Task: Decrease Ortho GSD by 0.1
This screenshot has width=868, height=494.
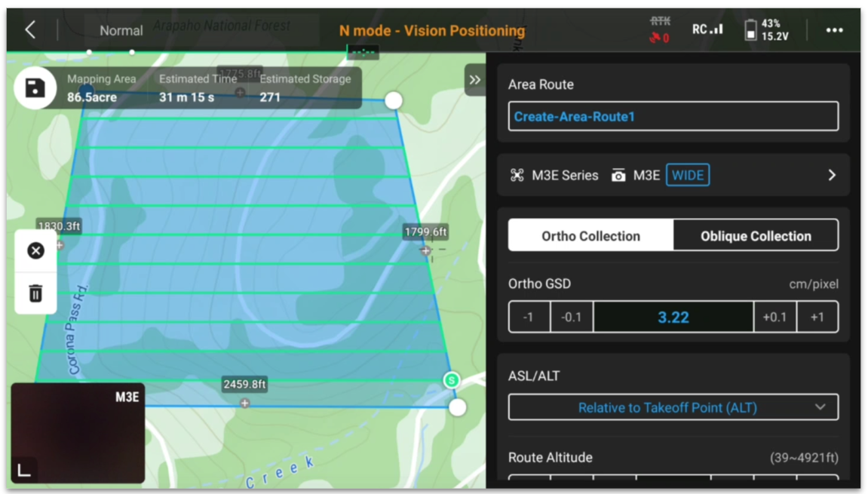Action: tap(572, 318)
